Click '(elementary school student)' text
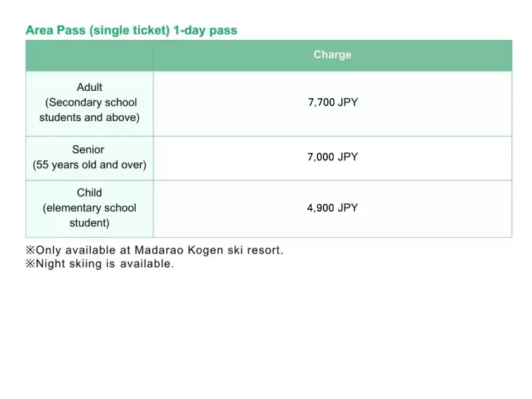This screenshot has width=532, height=399. click(89, 215)
